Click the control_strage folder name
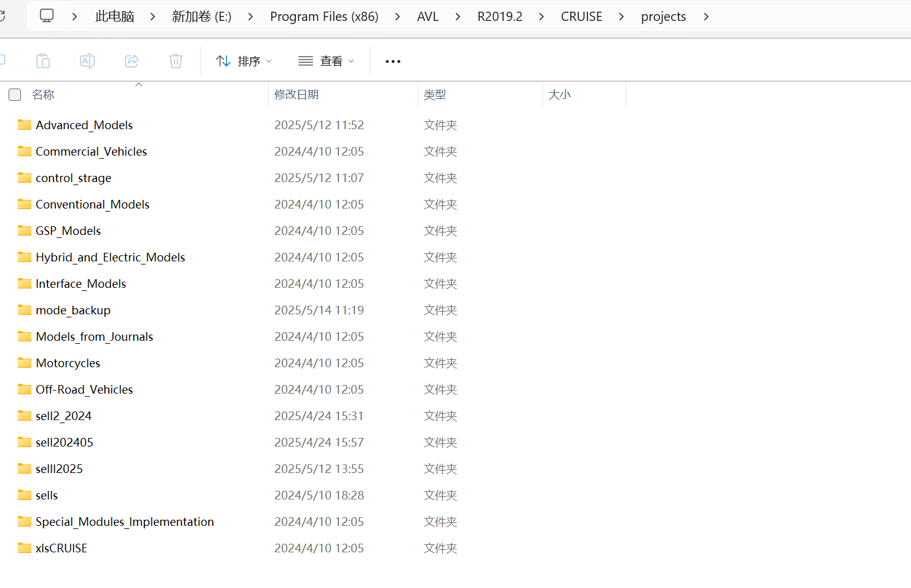This screenshot has height=588, width=911. point(74,178)
